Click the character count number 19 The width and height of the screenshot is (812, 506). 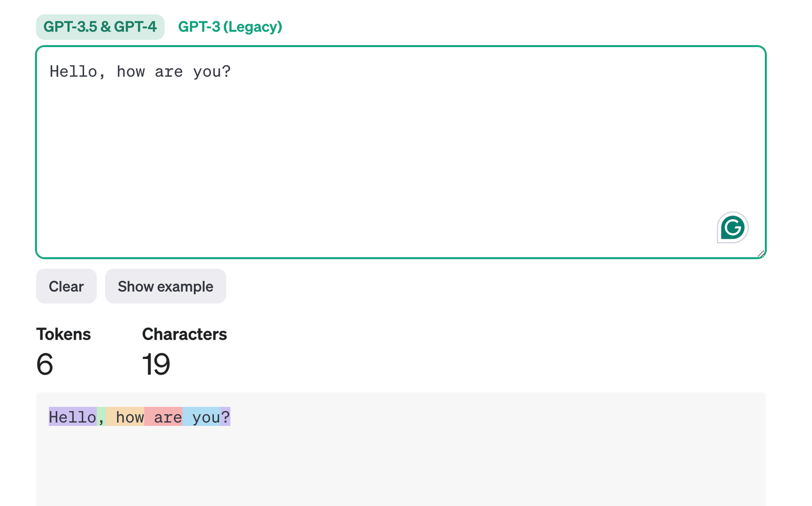click(x=156, y=364)
